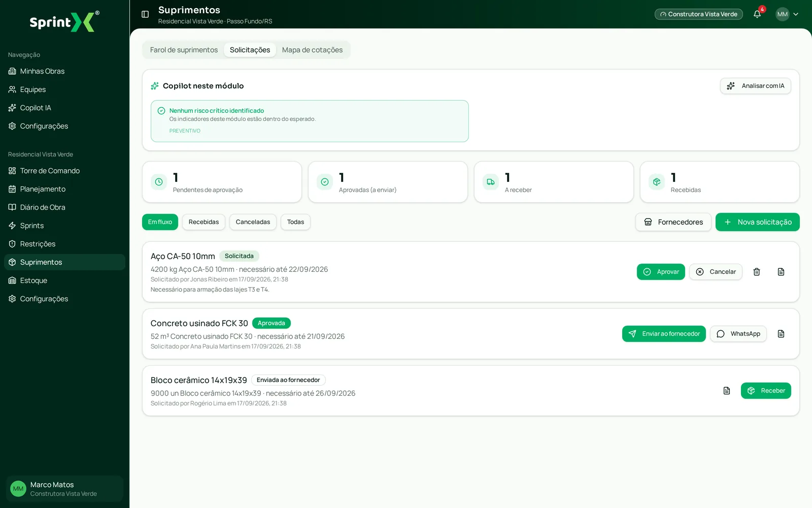Click Enviar ao fornecedor for Concreto
The width and height of the screenshot is (812, 508).
coord(664,334)
